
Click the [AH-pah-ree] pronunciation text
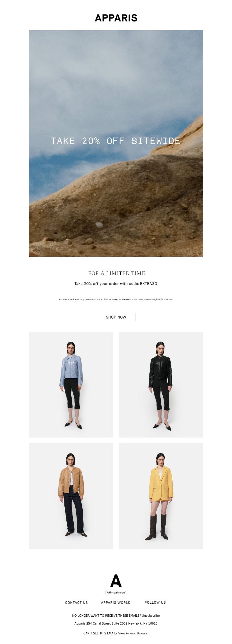click(116, 593)
